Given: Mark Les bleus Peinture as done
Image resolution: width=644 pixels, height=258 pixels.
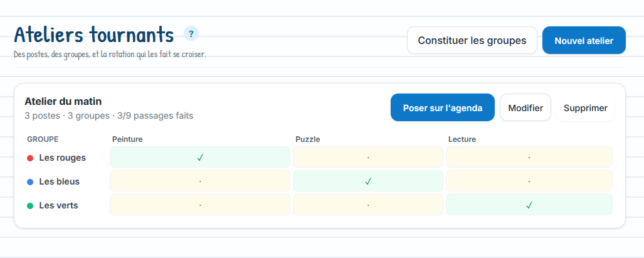Looking at the screenshot, I should pos(199,181).
